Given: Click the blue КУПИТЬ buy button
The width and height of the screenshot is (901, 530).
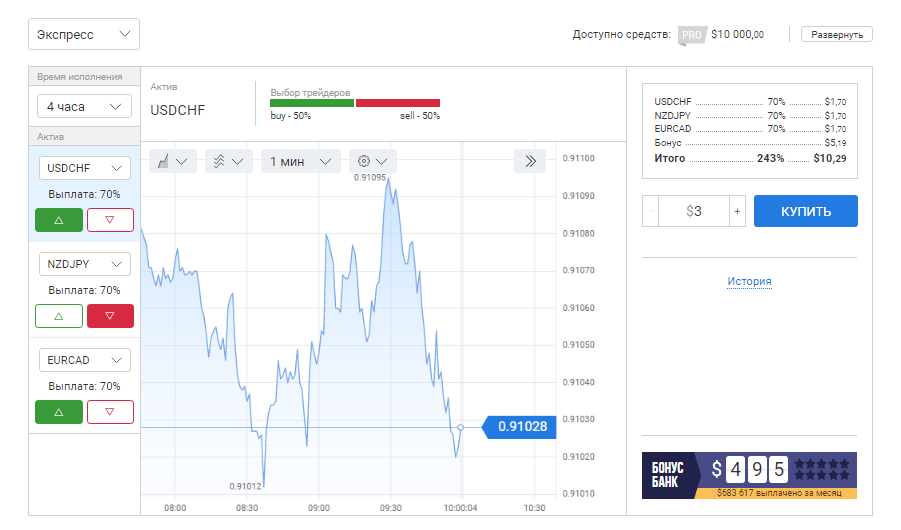Looking at the screenshot, I should click(x=805, y=211).
